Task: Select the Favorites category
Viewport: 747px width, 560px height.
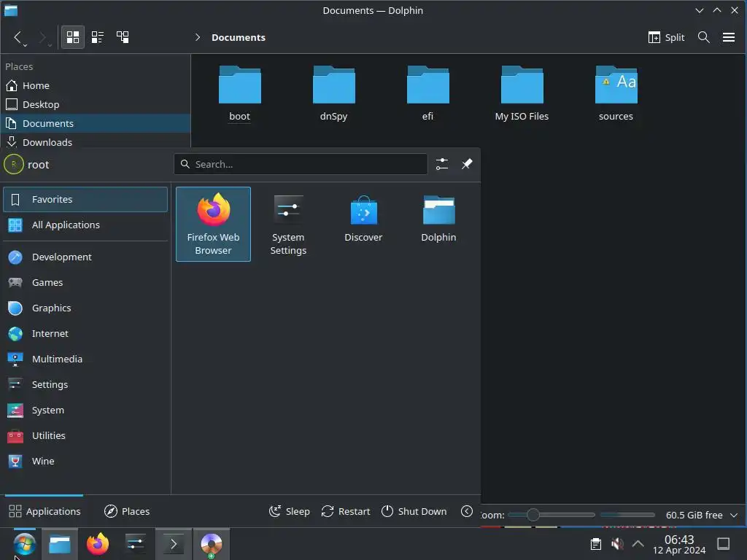Action: [85, 200]
